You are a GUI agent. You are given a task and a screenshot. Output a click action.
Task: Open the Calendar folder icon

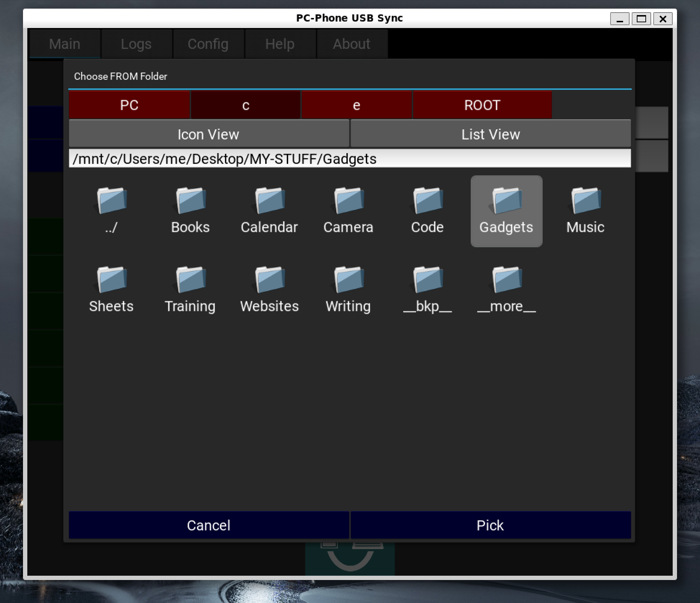[x=270, y=211]
